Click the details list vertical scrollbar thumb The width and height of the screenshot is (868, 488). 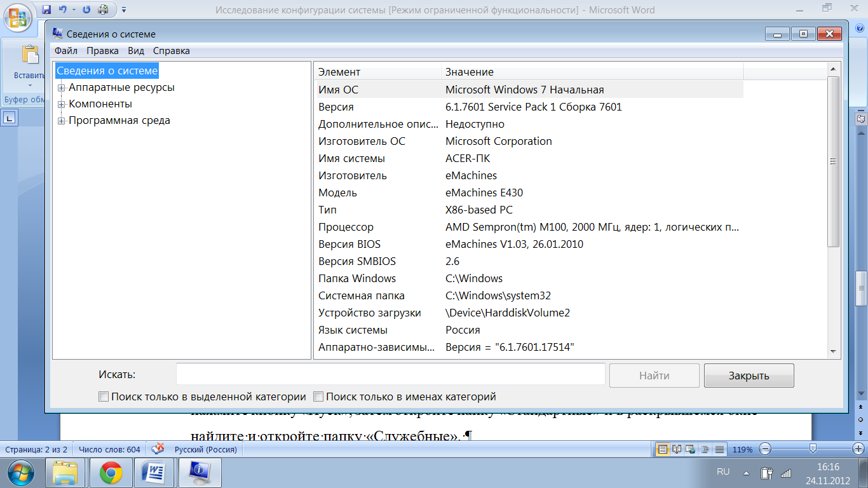click(833, 161)
